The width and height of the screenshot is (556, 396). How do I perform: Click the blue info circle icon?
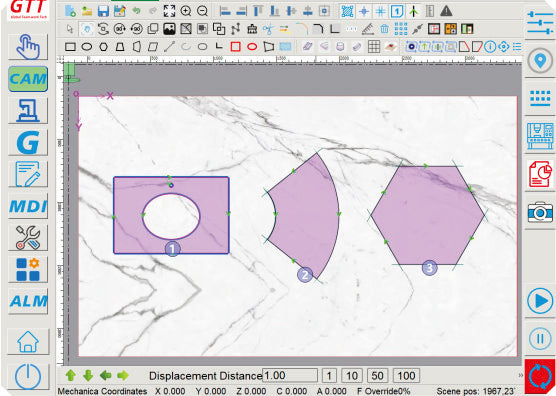pos(490,46)
